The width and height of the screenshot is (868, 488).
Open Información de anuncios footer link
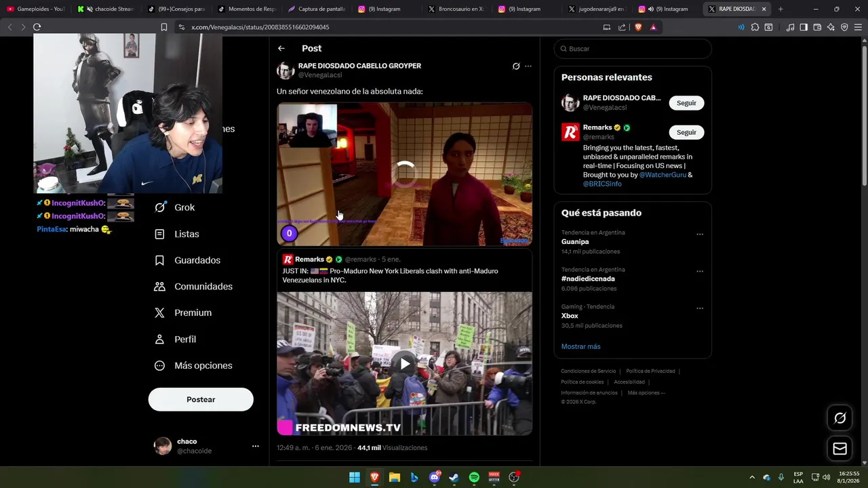[x=589, y=393]
